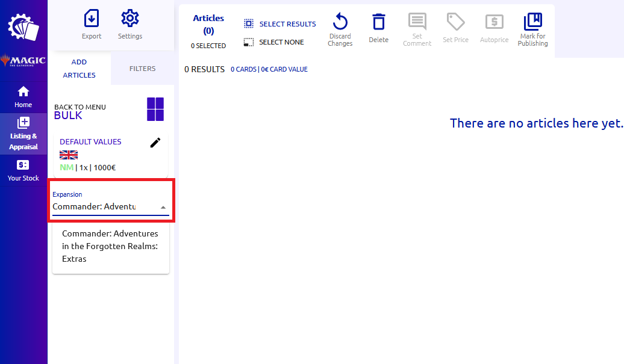Open the Magic: The Gathering game logo
The image size is (624, 364).
tap(23, 60)
